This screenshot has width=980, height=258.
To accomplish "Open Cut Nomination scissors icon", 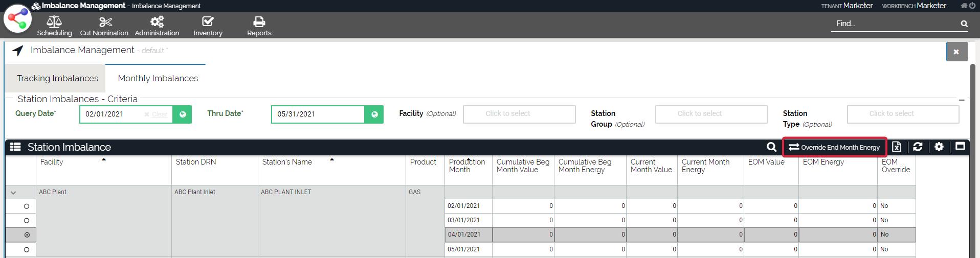I will (x=105, y=26).
